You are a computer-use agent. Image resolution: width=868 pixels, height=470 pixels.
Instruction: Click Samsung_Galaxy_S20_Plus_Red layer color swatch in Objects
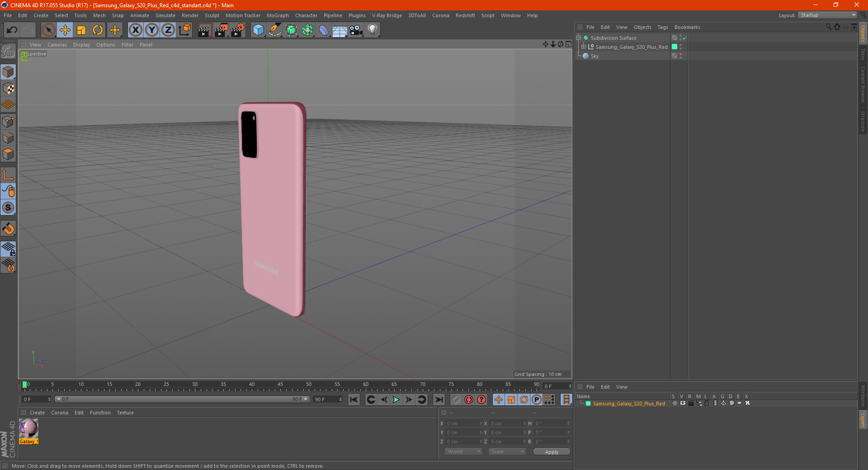point(675,47)
